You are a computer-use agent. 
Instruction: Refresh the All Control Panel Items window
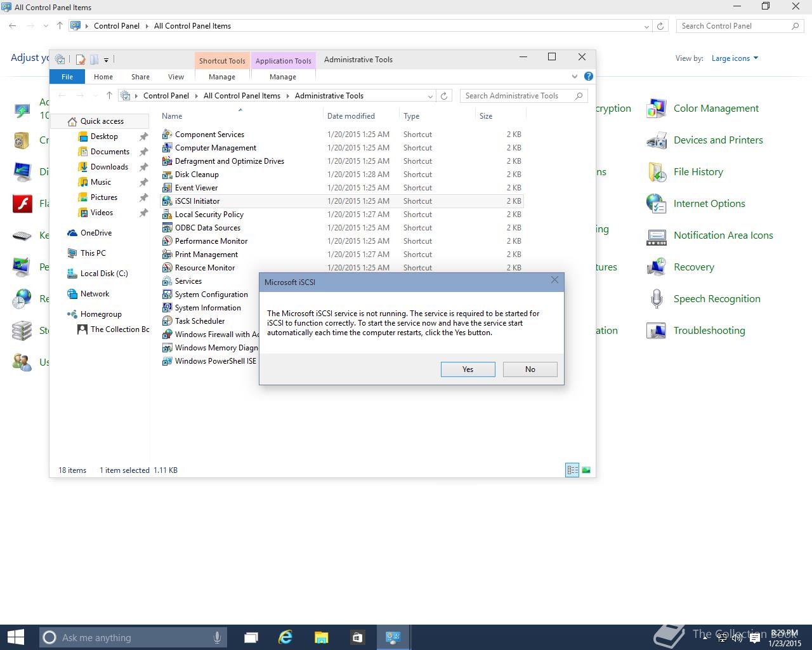660,26
